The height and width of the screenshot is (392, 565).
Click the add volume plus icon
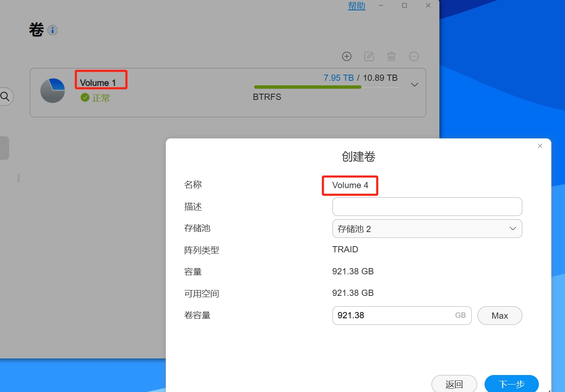(x=347, y=56)
